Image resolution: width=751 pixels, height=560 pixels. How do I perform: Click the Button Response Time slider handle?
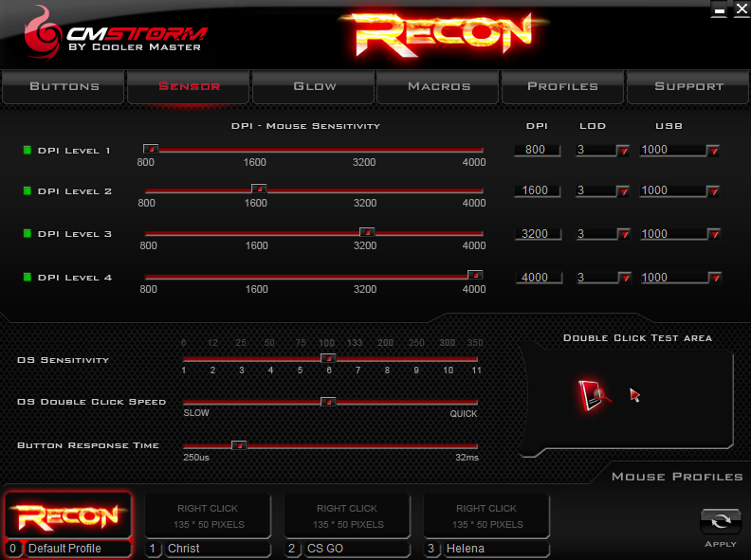[239, 444]
